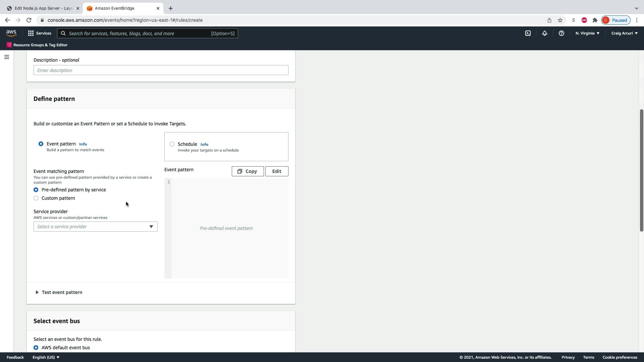Copy the event pattern
Image resolution: width=644 pixels, height=362 pixels.
(x=248, y=171)
